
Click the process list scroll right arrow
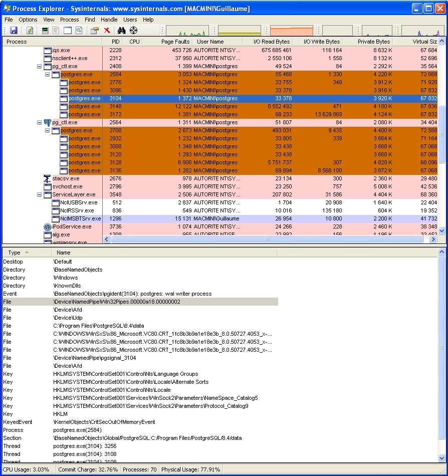pyautogui.click(x=433, y=239)
